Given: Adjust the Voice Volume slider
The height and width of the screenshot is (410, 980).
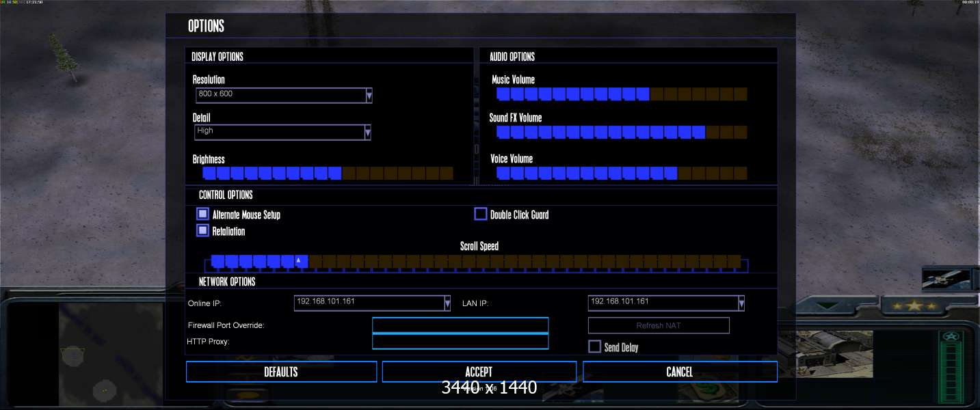Looking at the screenshot, I should click(622, 173).
